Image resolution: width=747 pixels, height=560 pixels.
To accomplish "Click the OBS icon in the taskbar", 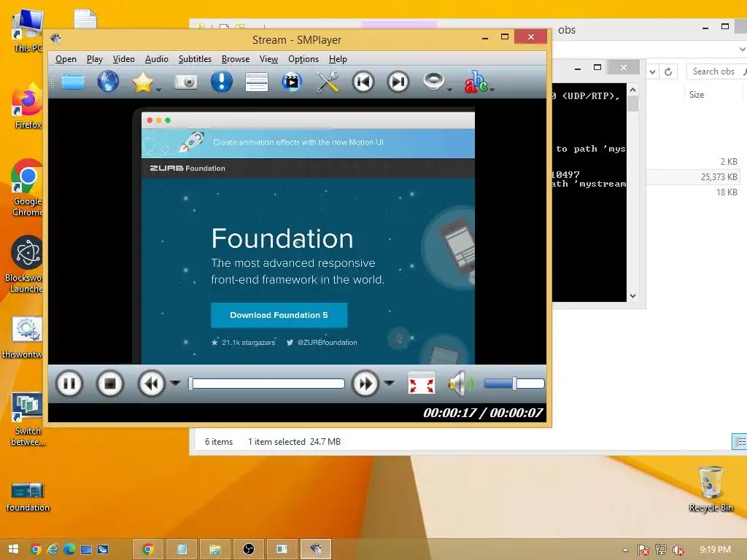I will pos(248,549).
